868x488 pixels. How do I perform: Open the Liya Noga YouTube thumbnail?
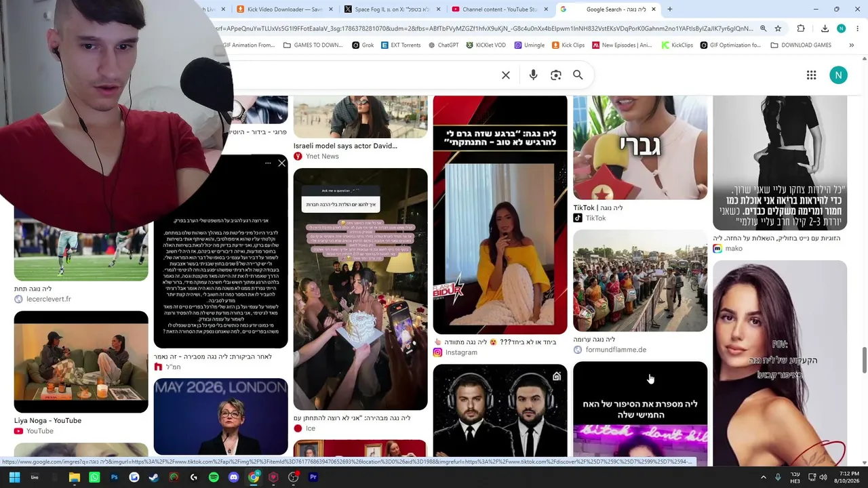[x=81, y=362]
